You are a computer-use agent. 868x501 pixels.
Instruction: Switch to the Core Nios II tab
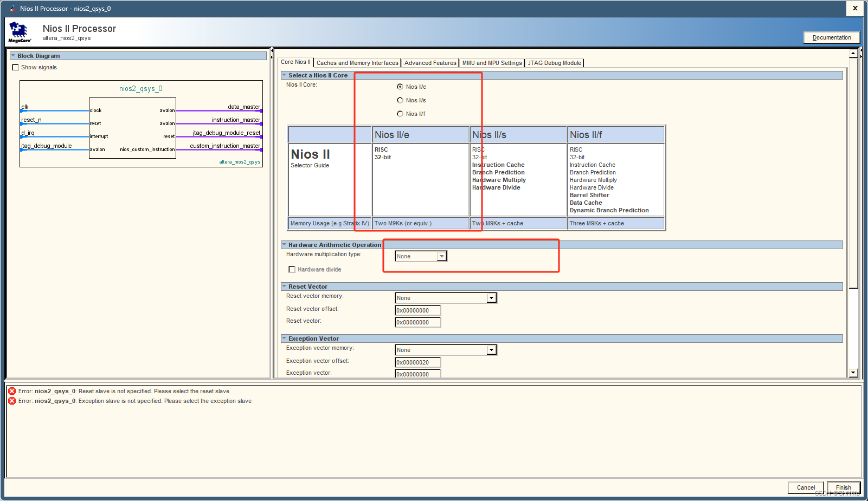[x=295, y=62]
